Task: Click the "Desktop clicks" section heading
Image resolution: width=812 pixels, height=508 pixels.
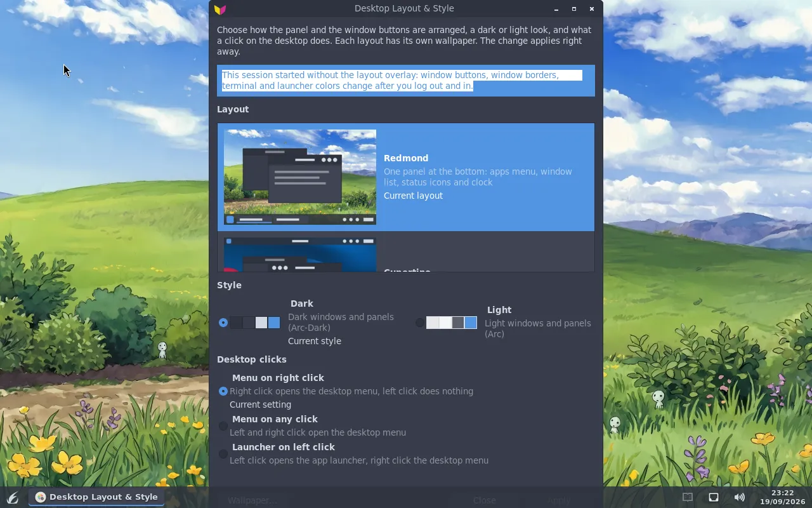Action: [x=252, y=359]
